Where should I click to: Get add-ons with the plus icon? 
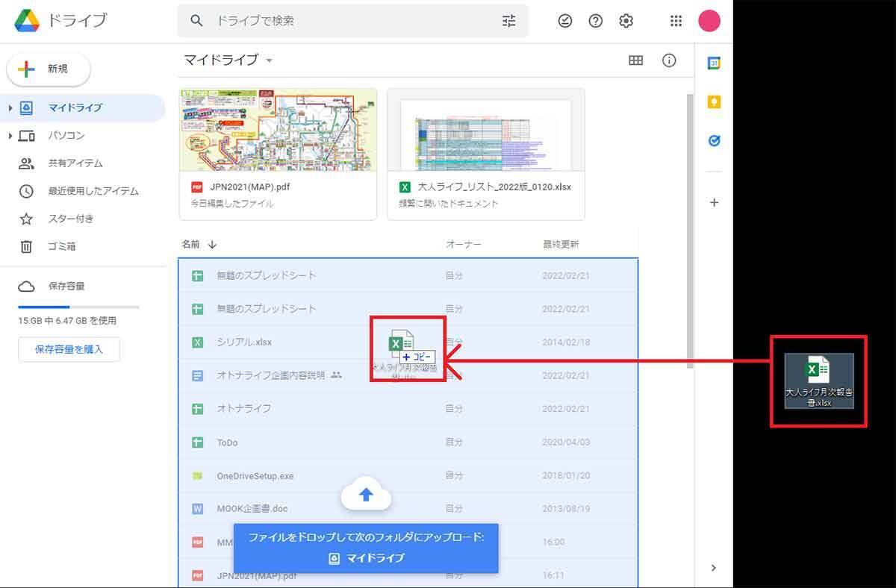click(714, 202)
